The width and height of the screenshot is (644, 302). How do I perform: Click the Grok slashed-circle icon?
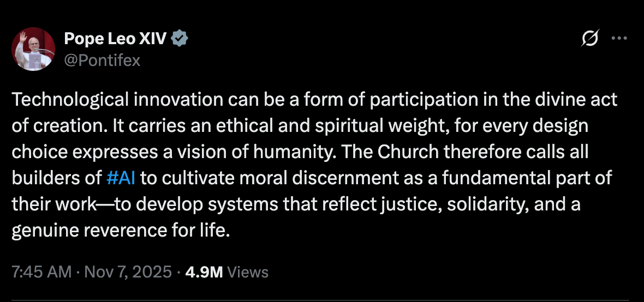pyautogui.click(x=590, y=39)
